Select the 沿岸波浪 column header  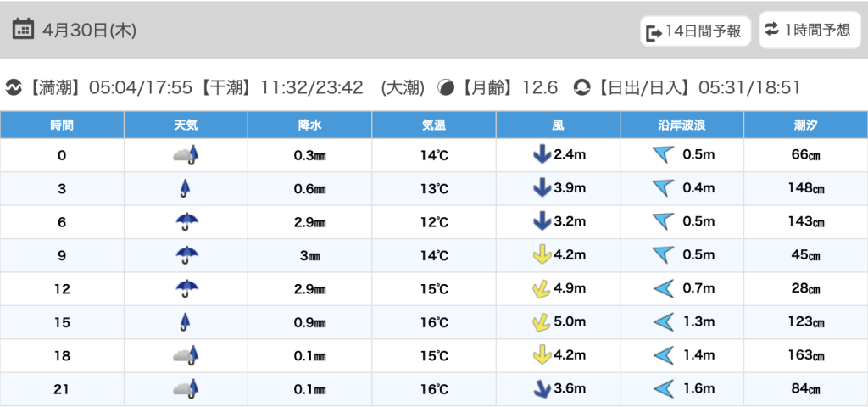[682, 125]
